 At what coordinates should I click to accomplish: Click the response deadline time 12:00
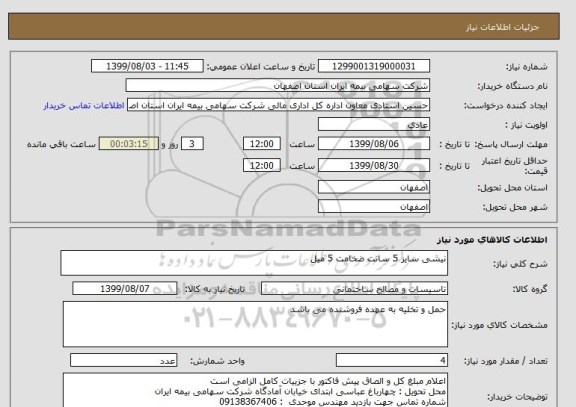pyautogui.click(x=262, y=144)
